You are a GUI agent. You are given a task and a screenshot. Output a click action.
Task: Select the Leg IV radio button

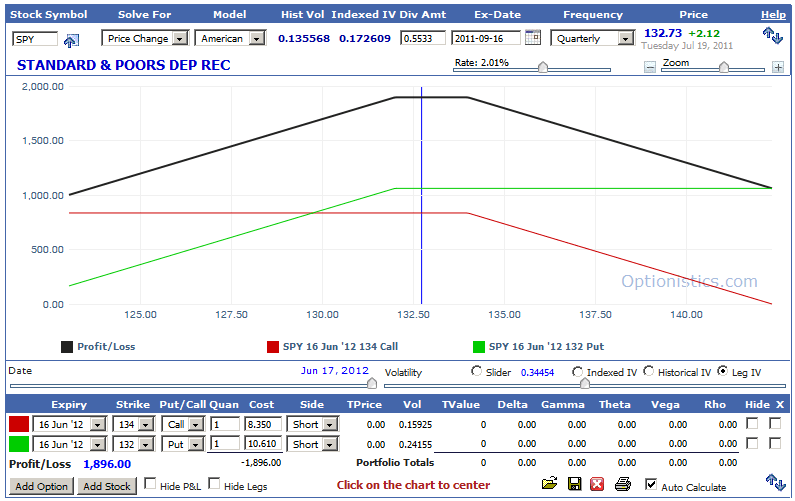(x=722, y=371)
